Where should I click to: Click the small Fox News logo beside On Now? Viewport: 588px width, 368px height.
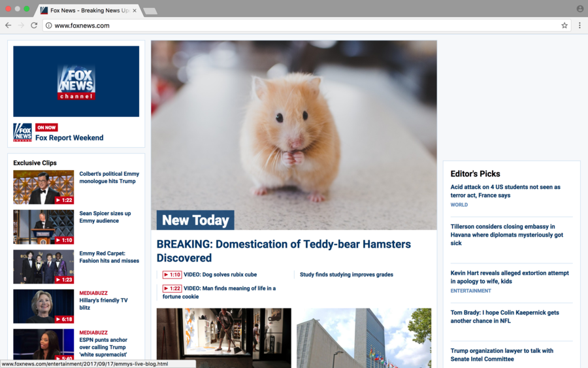22,133
